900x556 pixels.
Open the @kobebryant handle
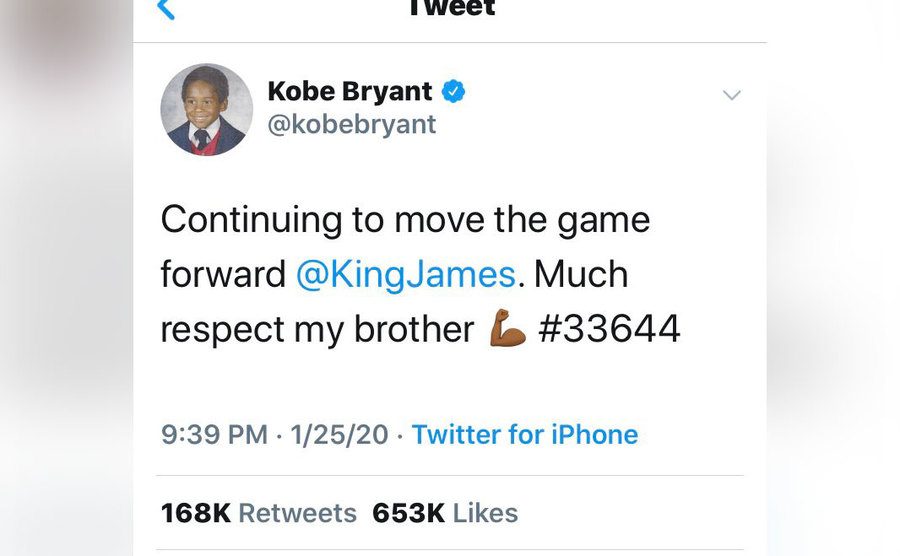pyautogui.click(x=352, y=124)
